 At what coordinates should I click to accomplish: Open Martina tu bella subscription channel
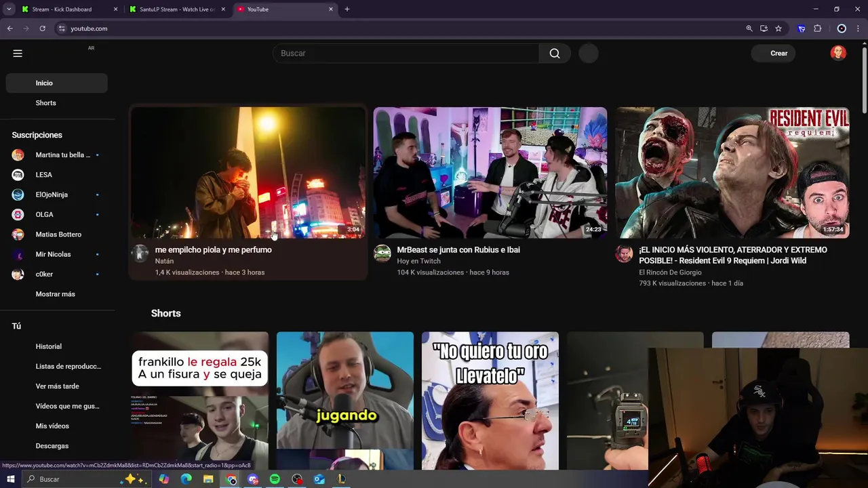click(x=57, y=155)
